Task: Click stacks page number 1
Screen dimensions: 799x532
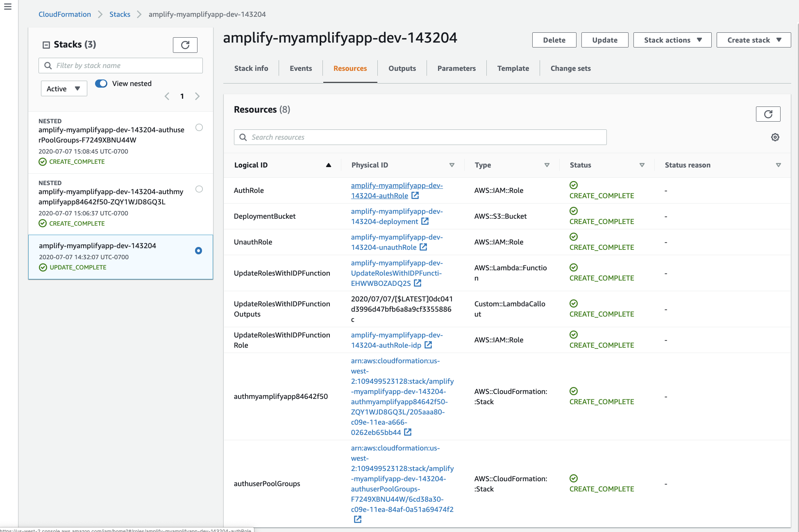Action: 182,96
